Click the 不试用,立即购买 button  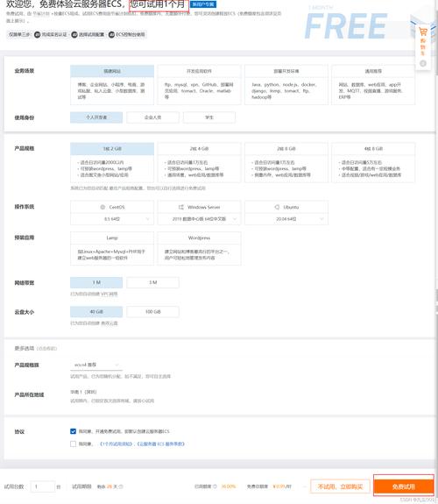pos(340,486)
